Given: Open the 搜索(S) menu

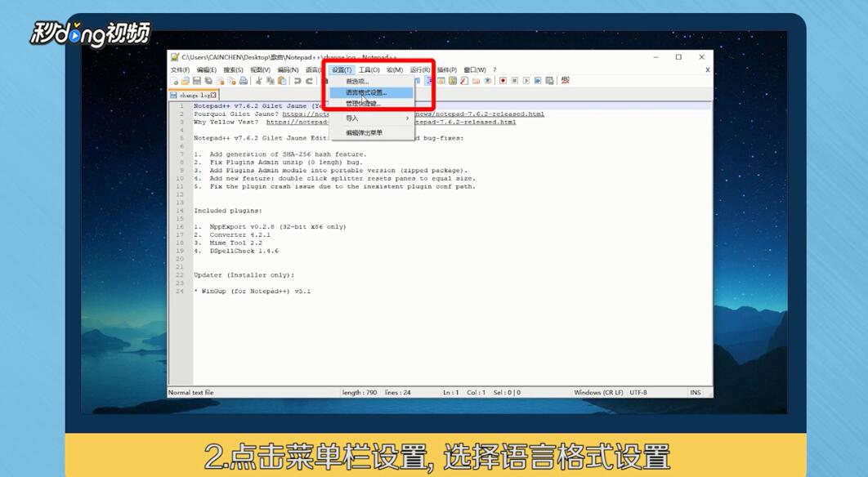Looking at the screenshot, I should click(233, 69).
